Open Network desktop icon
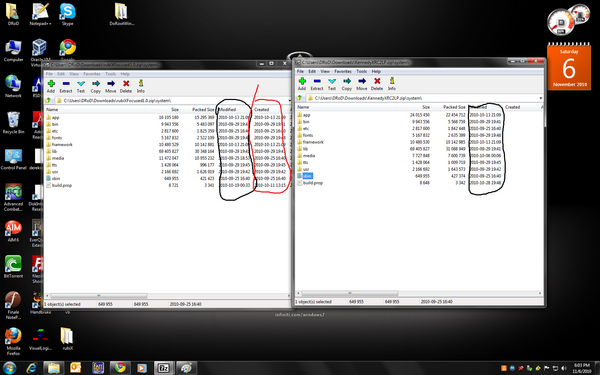The width and height of the screenshot is (600, 375). pyautogui.click(x=13, y=86)
